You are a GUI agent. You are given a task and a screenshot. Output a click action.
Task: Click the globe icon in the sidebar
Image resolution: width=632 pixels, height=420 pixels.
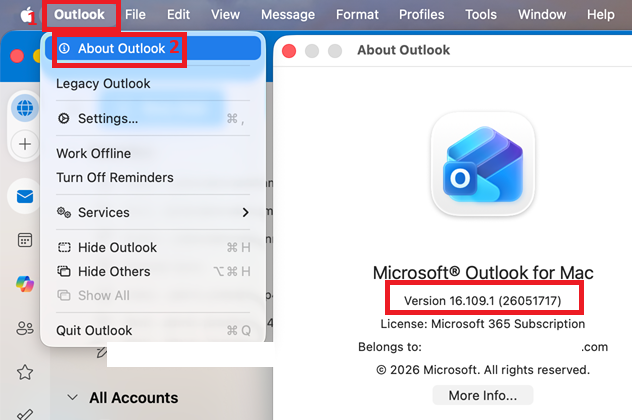pos(25,108)
